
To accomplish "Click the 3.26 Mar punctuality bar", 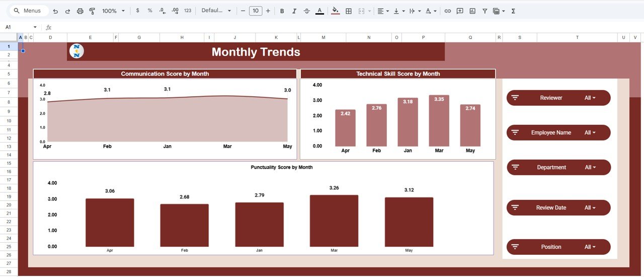I will click(334, 221).
